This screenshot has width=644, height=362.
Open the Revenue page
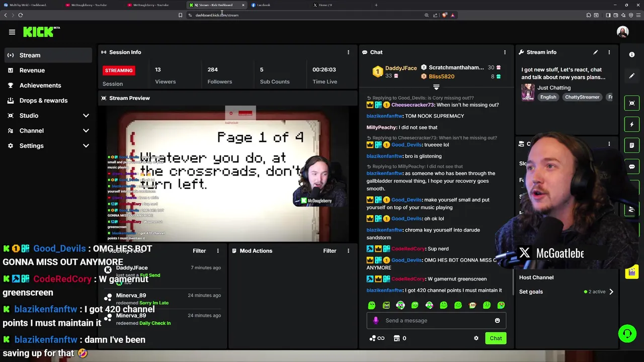coord(49,70)
